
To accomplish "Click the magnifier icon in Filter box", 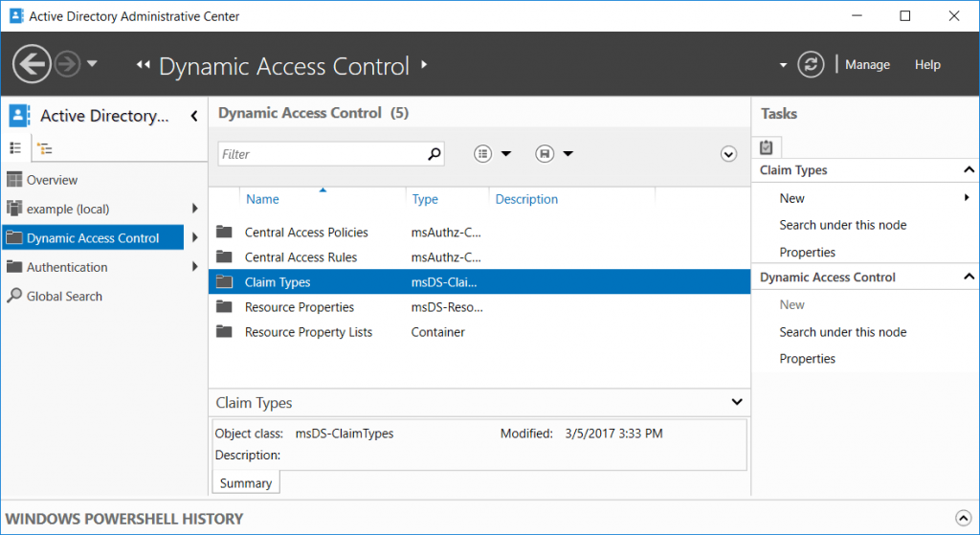I will (x=434, y=154).
